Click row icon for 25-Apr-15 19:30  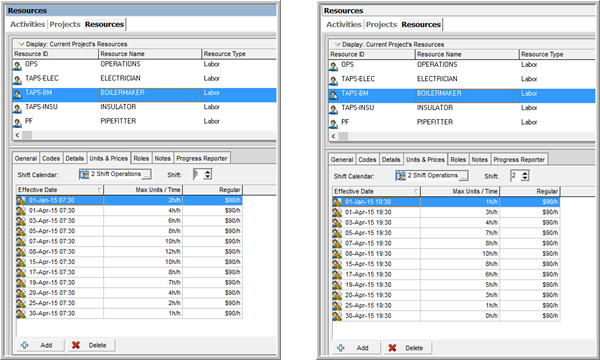[337, 305]
